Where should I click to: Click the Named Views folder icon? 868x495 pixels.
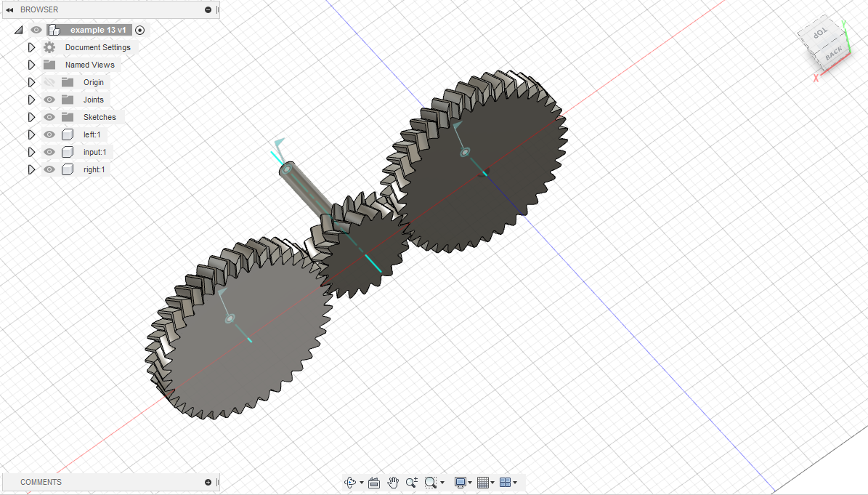49,65
